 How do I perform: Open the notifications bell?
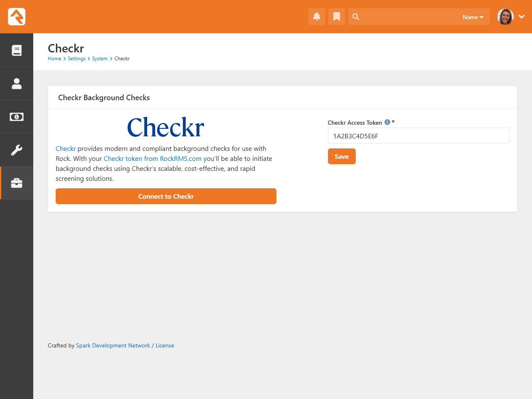tap(317, 17)
